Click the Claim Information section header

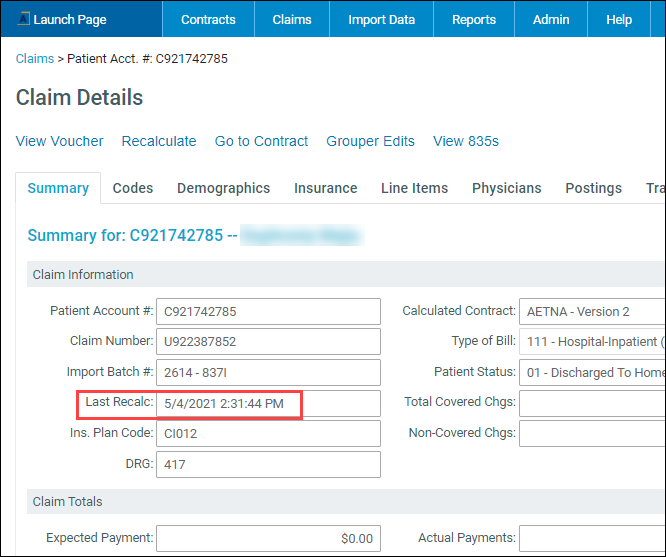click(x=346, y=274)
